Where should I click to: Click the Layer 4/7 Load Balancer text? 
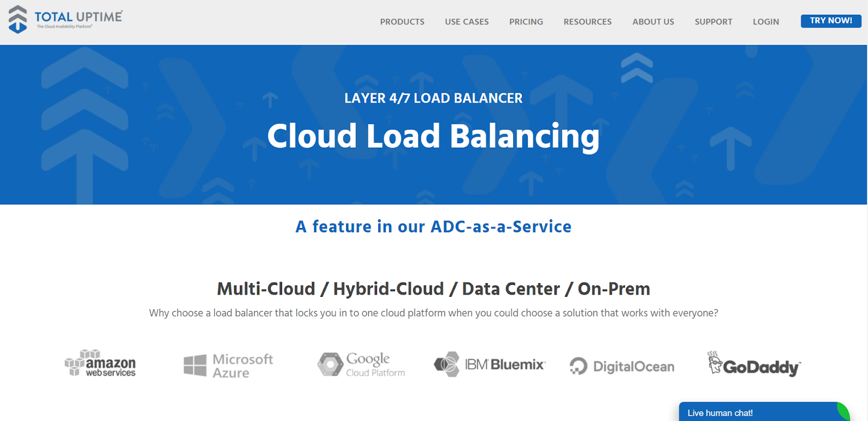pyautogui.click(x=433, y=98)
